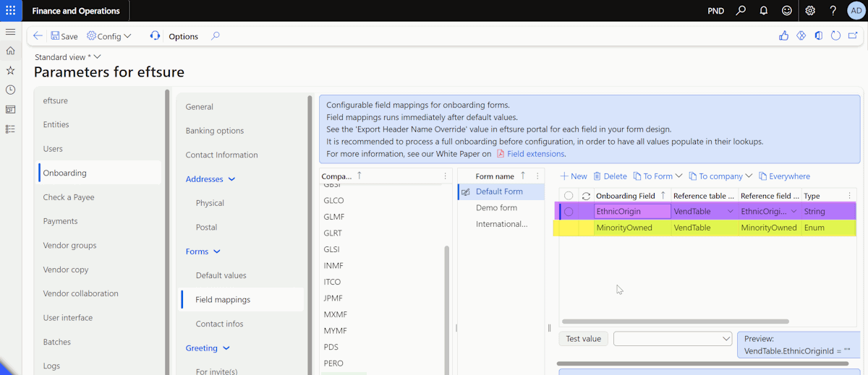Open Banking options section
Image resolution: width=868 pixels, height=375 pixels.
tap(214, 131)
